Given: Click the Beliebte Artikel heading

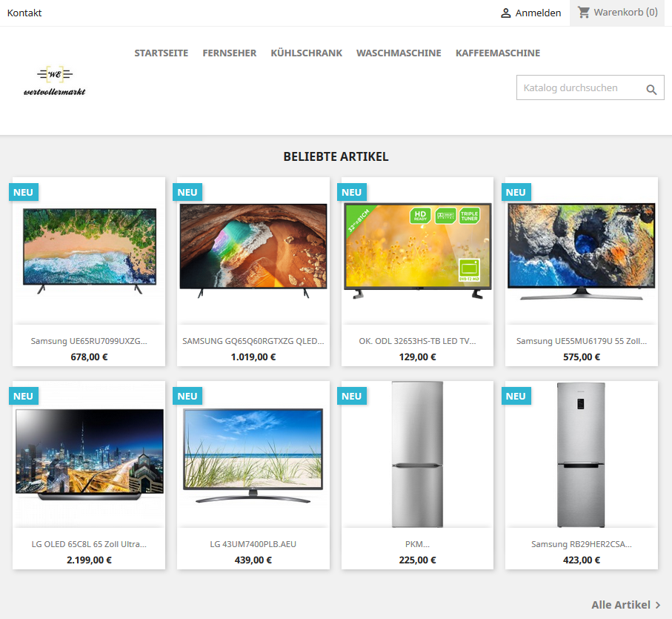Looking at the screenshot, I should coord(336,157).
